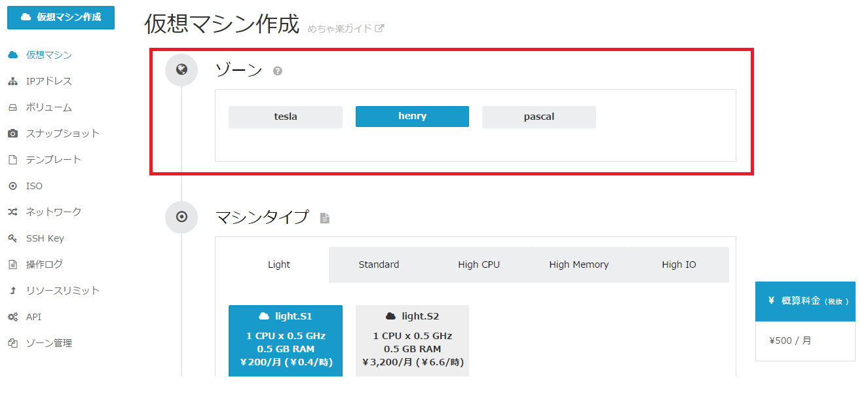Click the help question mark next to ゾーン
The image size is (868, 402).
pos(278,71)
